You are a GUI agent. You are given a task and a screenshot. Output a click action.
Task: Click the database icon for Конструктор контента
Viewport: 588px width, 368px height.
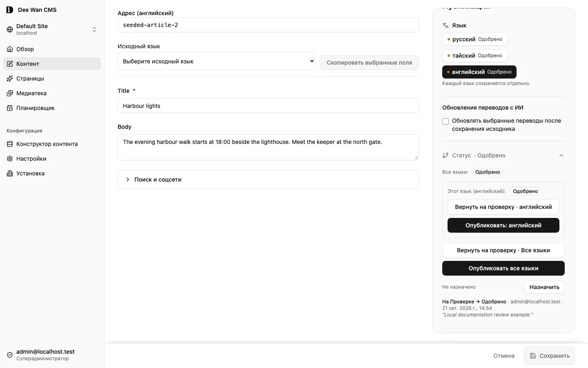(x=10, y=144)
